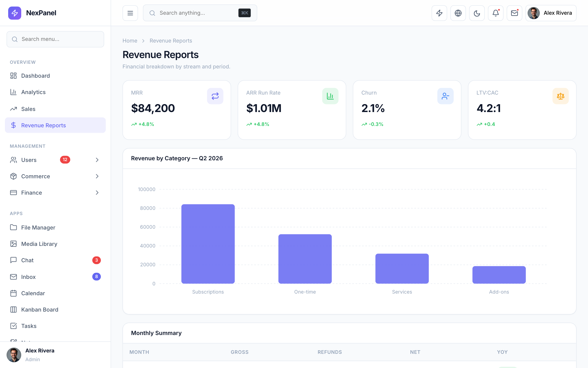
Task: Open messages envelope icon in header
Action: tap(514, 13)
